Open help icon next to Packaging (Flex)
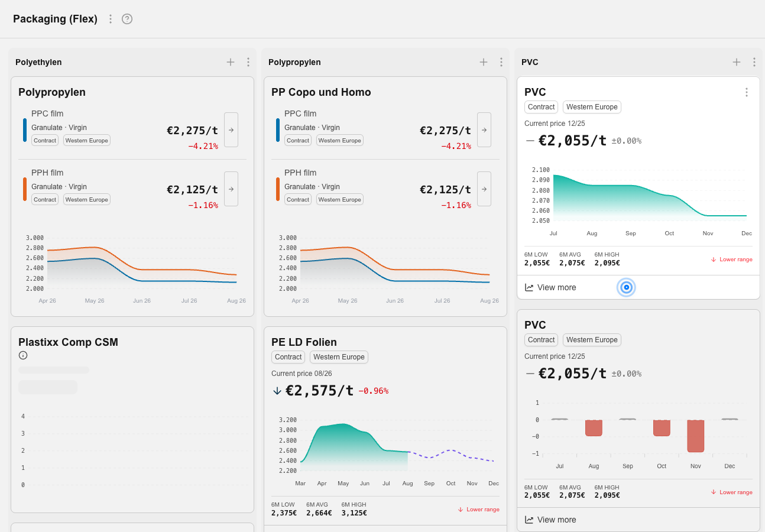Screen dimensions: 765x532 pos(127,19)
